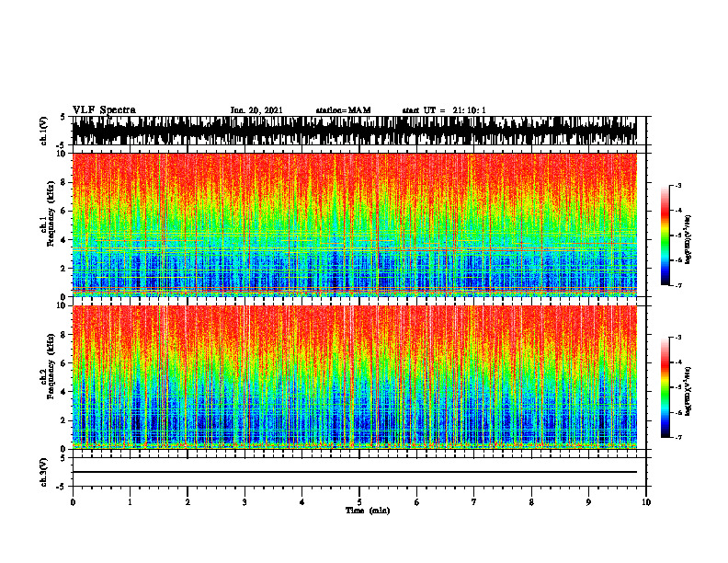728x563 pixels.
Task: Click the "VLF Spectra" title text
Action: point(104,110)
